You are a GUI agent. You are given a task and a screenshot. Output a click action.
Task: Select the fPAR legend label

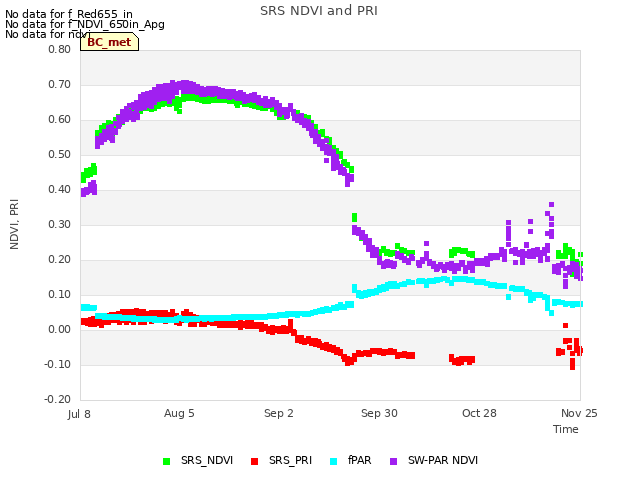coord(360,460)
